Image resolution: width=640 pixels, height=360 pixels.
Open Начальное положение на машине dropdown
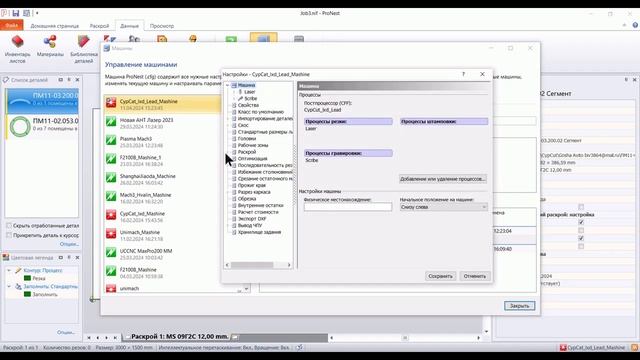pyautogui.click(x=444, y=207)
